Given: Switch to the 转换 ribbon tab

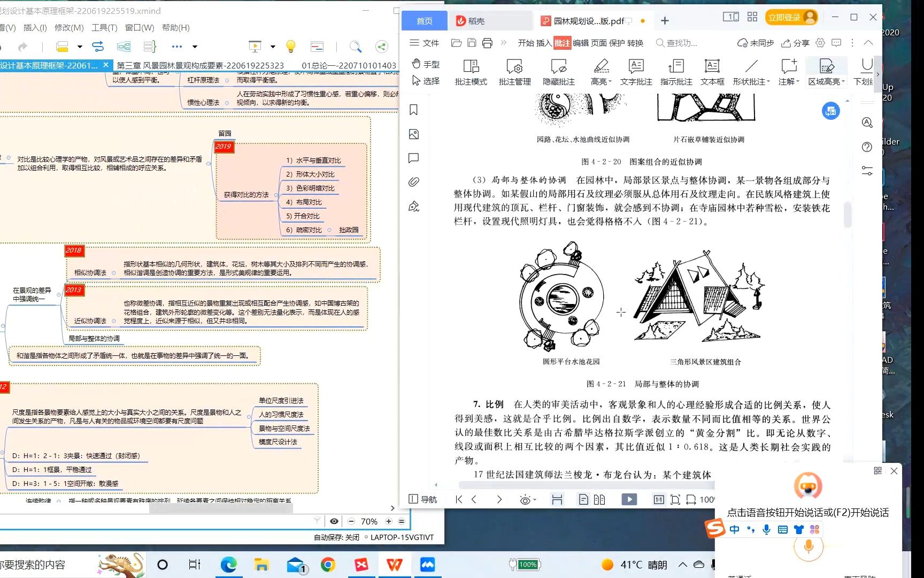Looking at the screenshot, I should [635, 43].
